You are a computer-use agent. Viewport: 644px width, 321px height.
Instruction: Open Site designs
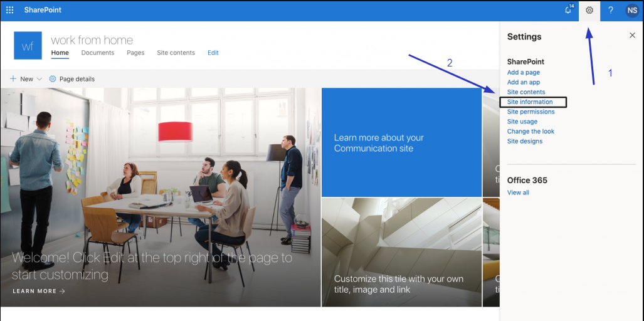525,141
